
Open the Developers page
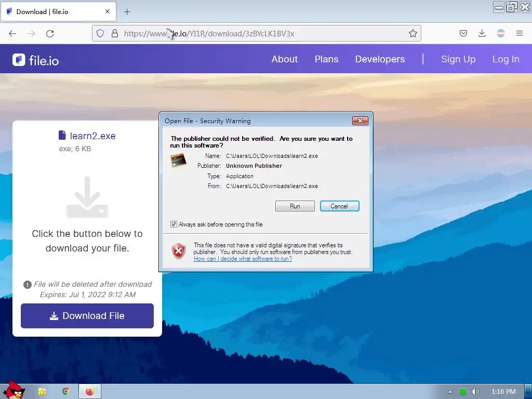tap(380, 59)
